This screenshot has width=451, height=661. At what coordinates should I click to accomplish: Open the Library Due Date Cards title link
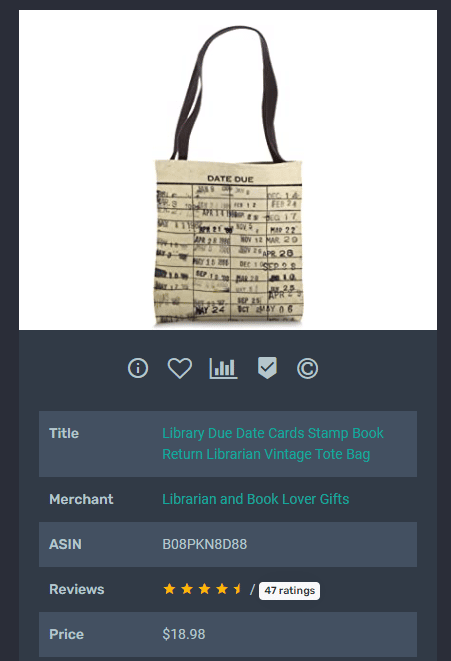coord(273,443)
